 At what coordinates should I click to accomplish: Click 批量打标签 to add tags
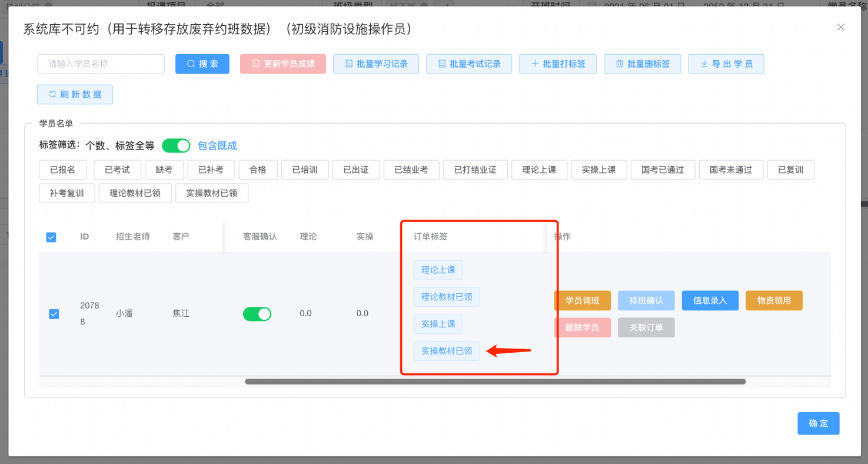557,64
